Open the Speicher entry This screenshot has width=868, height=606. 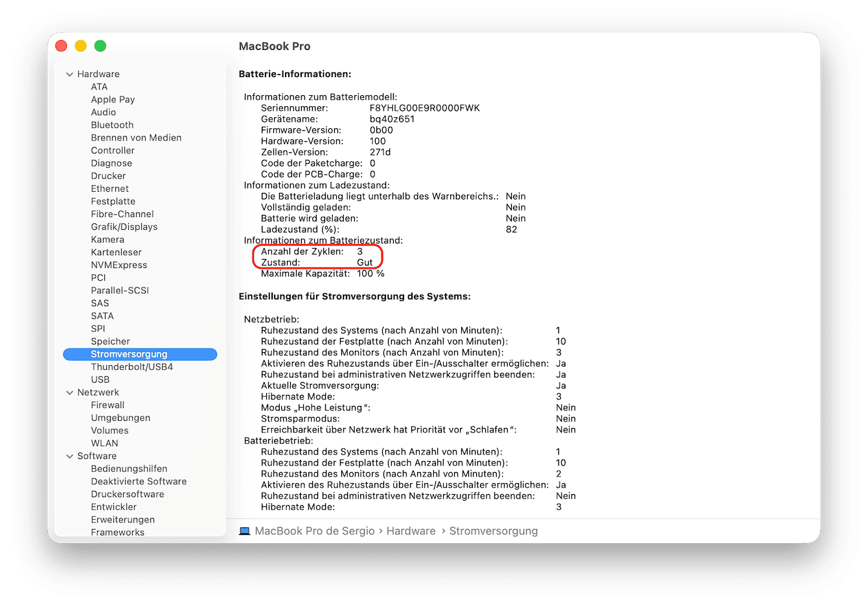(110, 341)
